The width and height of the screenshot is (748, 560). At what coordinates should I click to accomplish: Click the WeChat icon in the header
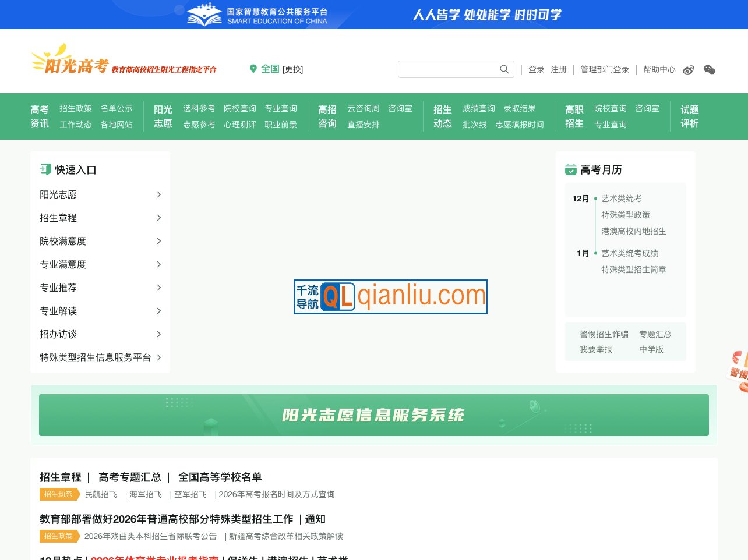pyautogui.click(x=710, y=69)
